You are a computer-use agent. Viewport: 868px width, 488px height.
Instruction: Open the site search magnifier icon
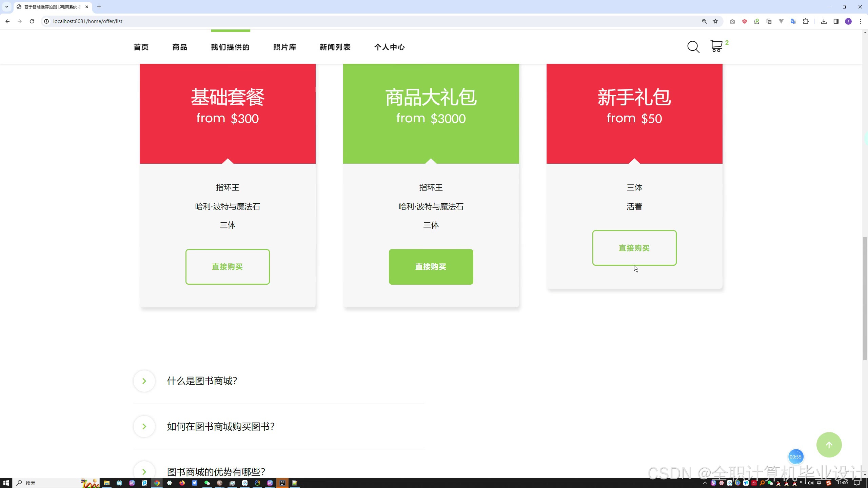click(693, 47)
